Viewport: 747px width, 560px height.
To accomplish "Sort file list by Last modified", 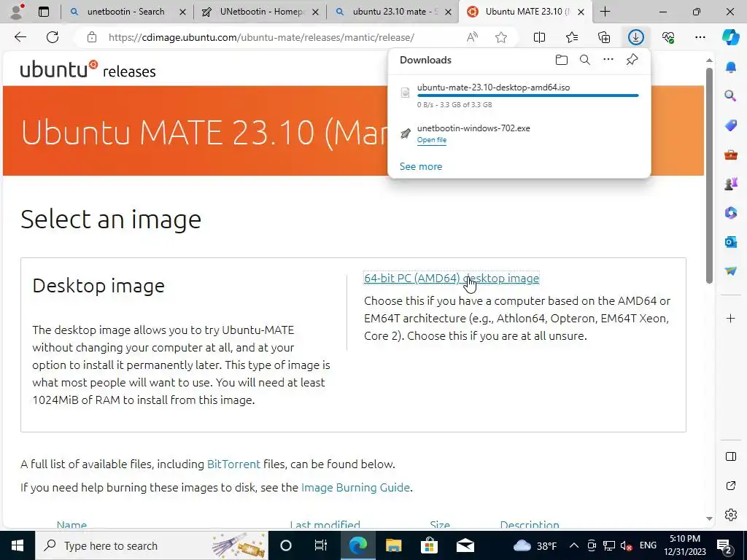I will click(325, 524).
